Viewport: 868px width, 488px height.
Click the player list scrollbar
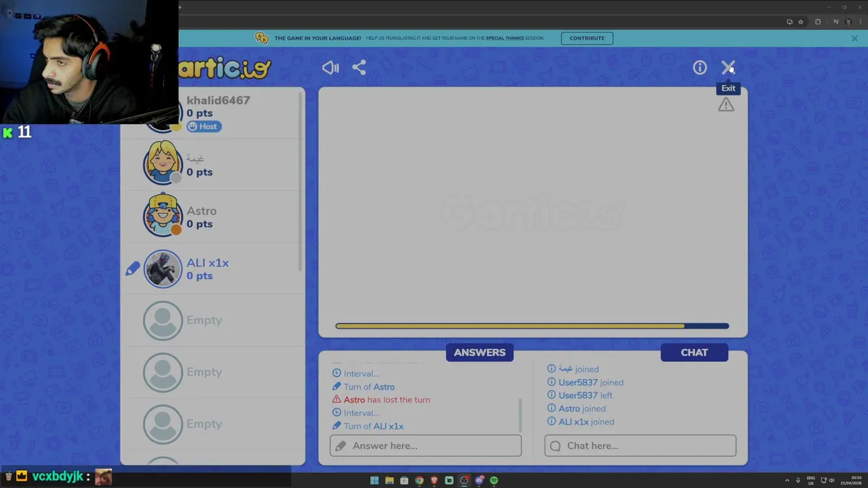coord(302,182)
